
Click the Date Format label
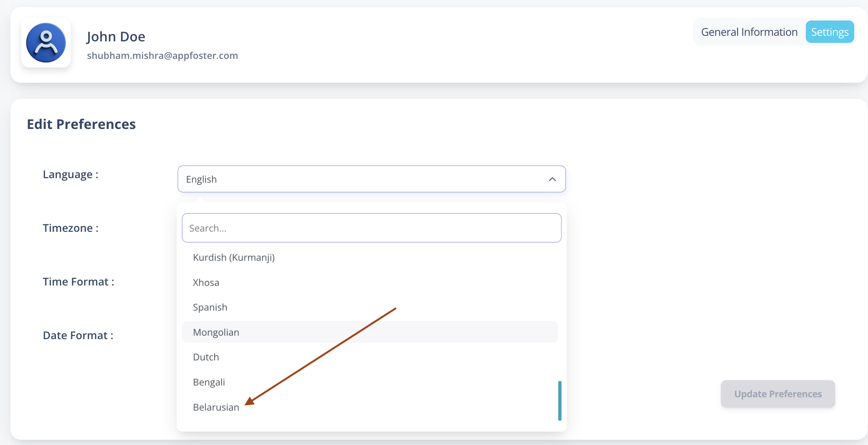pos(78,335)
